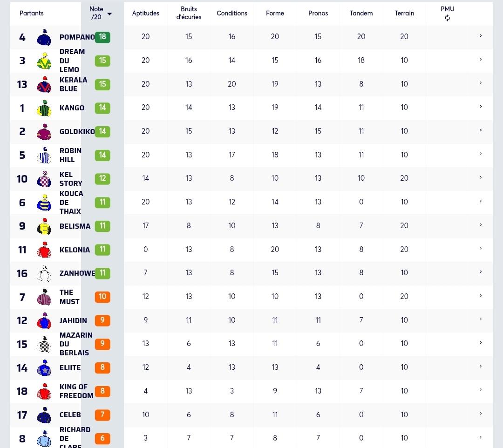503x448 pixels.
Task: Select the Terrain column header
Action: [404, 13]
